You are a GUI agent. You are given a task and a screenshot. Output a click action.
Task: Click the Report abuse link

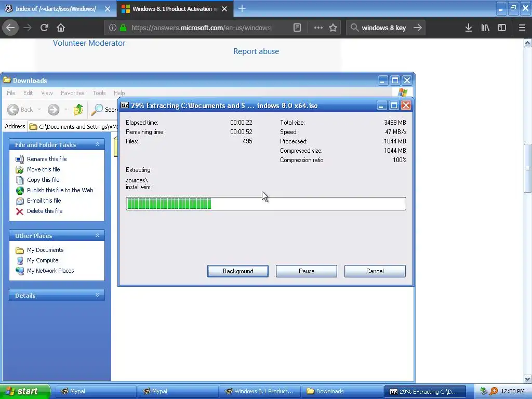click(x=256, y=51)
